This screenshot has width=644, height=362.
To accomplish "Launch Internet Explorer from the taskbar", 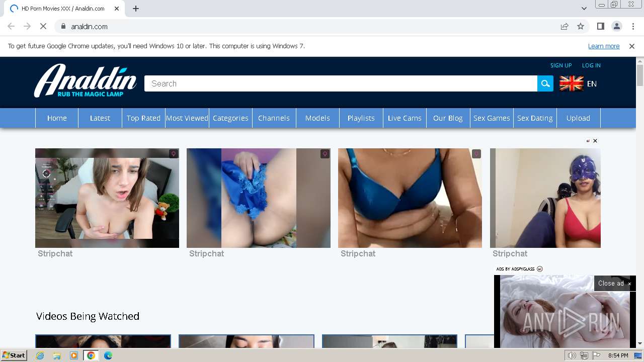I will [40, 355].
